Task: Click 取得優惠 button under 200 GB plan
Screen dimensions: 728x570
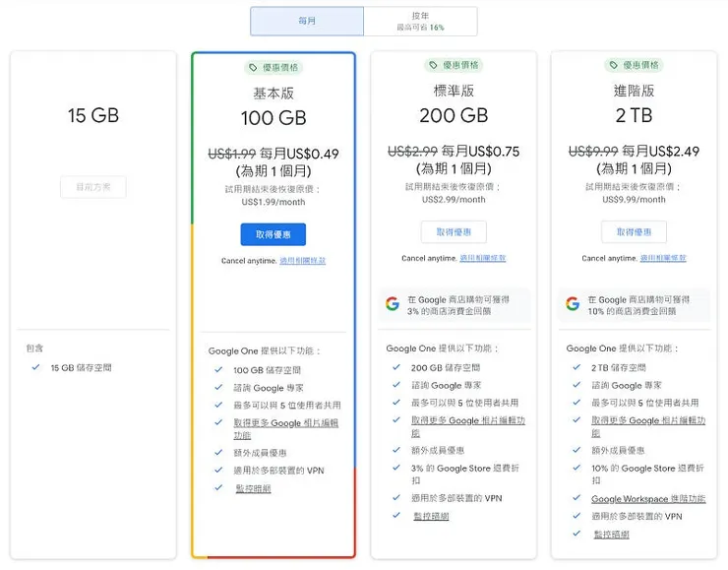Action: 454,231
